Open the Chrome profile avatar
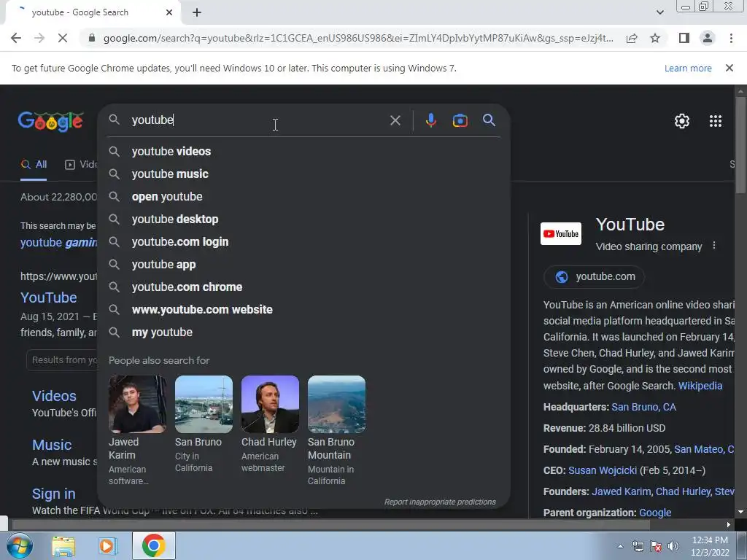The height and width of the screenshot is (560, 747). pos(708,38)
